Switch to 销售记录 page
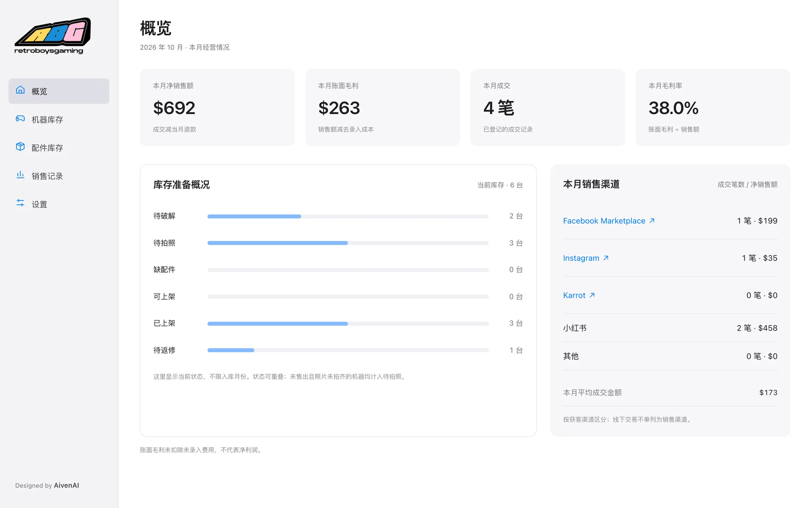 59,176
